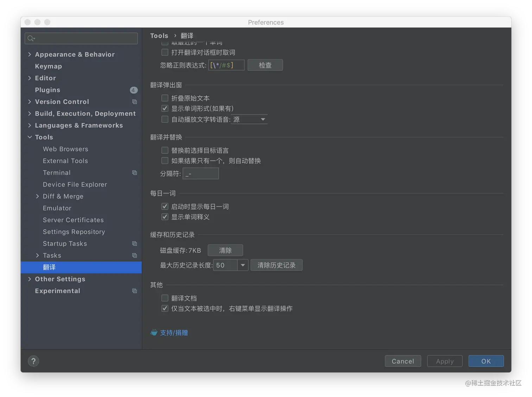Click project-level icon beside Version Control
This screenshot has width=532, height=397.
[134, 102]
